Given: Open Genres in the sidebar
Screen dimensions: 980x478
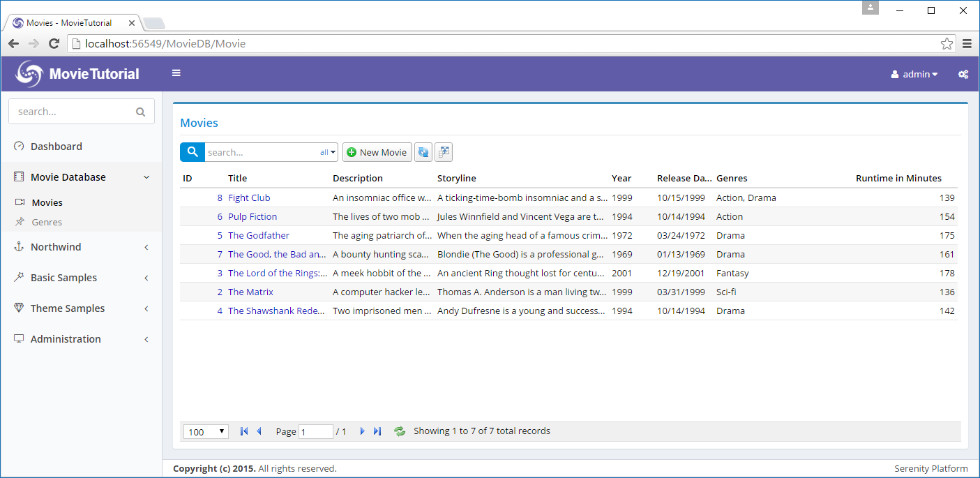Looking at the screenshot, I should click(47, 222).
